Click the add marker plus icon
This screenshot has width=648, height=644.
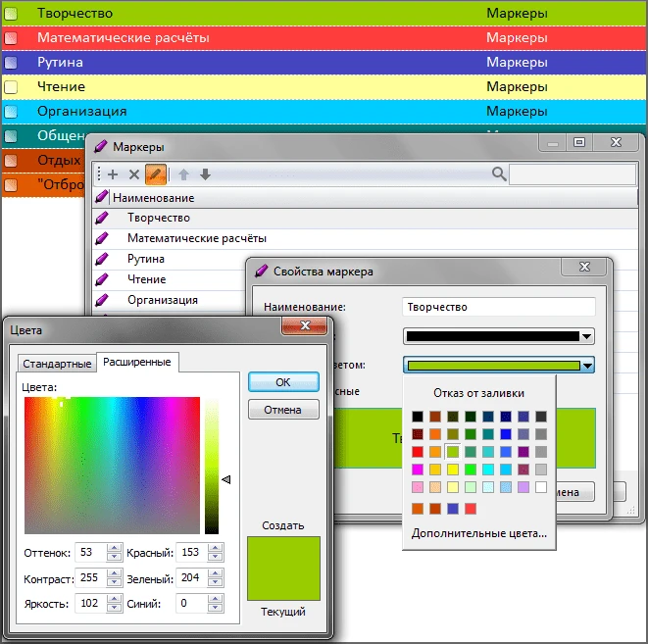point(113,174)
